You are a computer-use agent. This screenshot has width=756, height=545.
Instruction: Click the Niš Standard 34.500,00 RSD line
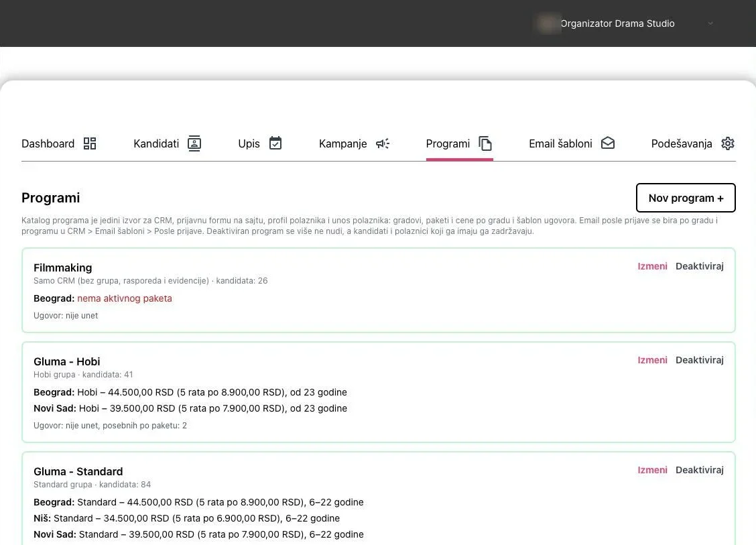[x=186, y=518]
